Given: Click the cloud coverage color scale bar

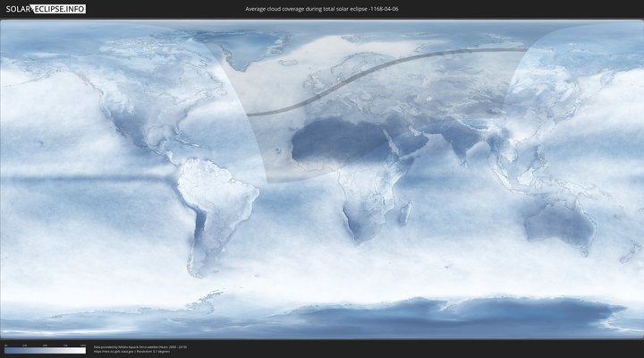Looking at the screenshot, I should click(x=46, y=351).
